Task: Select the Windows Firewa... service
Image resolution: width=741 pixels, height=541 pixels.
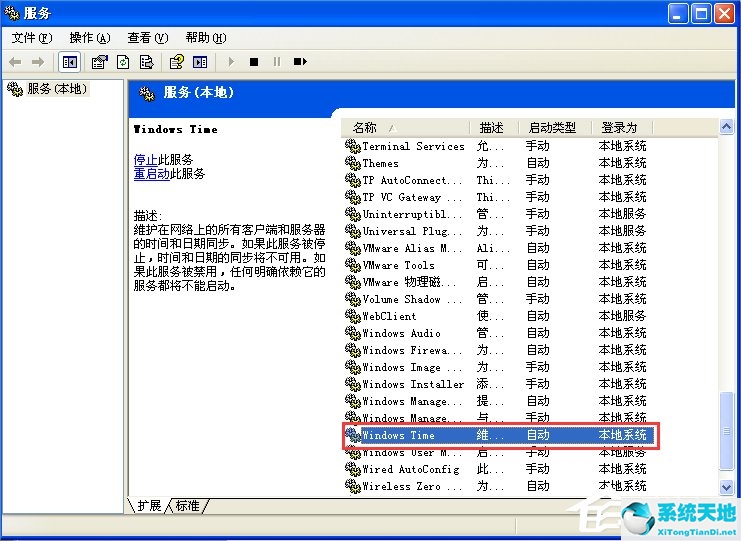Action: pyautogui.click(x=412, y=350)
